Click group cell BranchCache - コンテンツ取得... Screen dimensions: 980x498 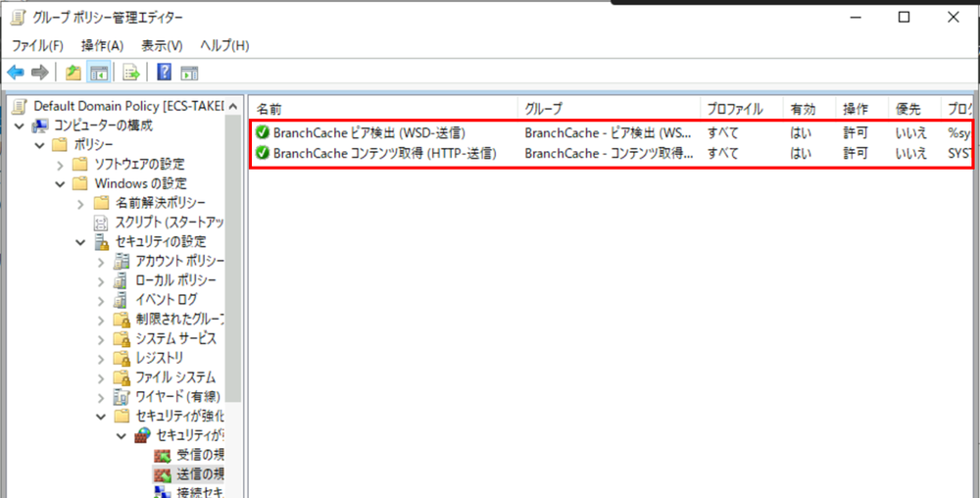[609, 153]
